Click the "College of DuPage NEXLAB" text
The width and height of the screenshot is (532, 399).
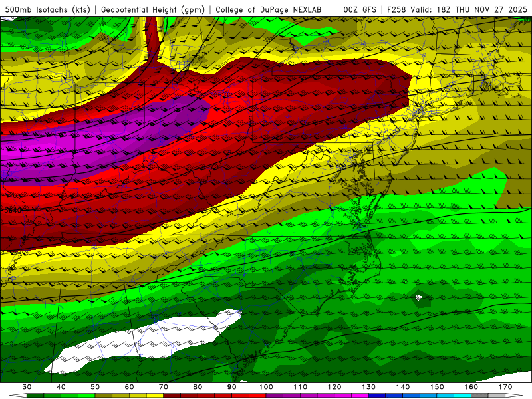click(x=269, y=10)
